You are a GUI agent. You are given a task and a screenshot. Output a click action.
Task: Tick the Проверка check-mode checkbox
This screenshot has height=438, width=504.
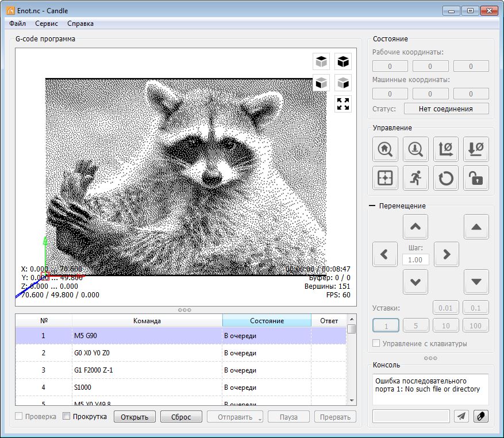click(x=19, y=417)
